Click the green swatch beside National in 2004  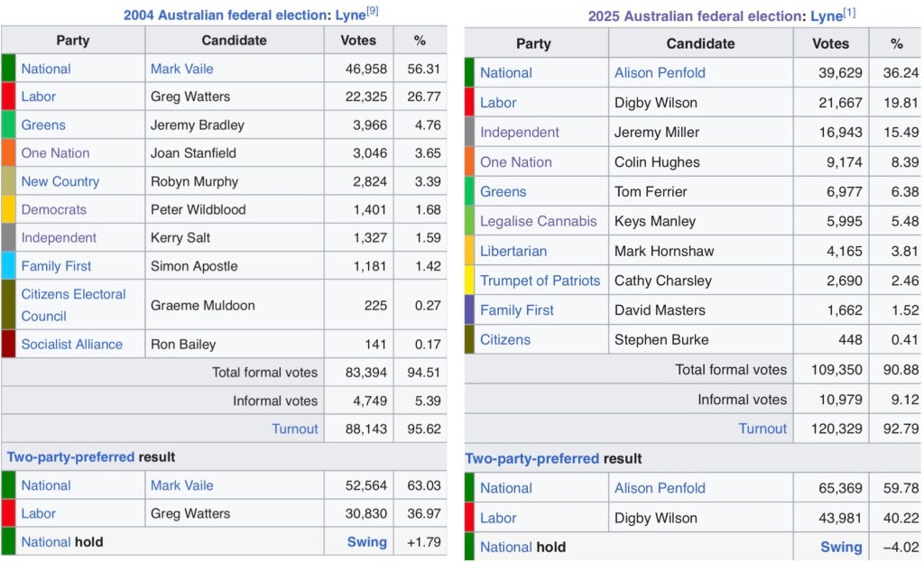pos(8,69)
